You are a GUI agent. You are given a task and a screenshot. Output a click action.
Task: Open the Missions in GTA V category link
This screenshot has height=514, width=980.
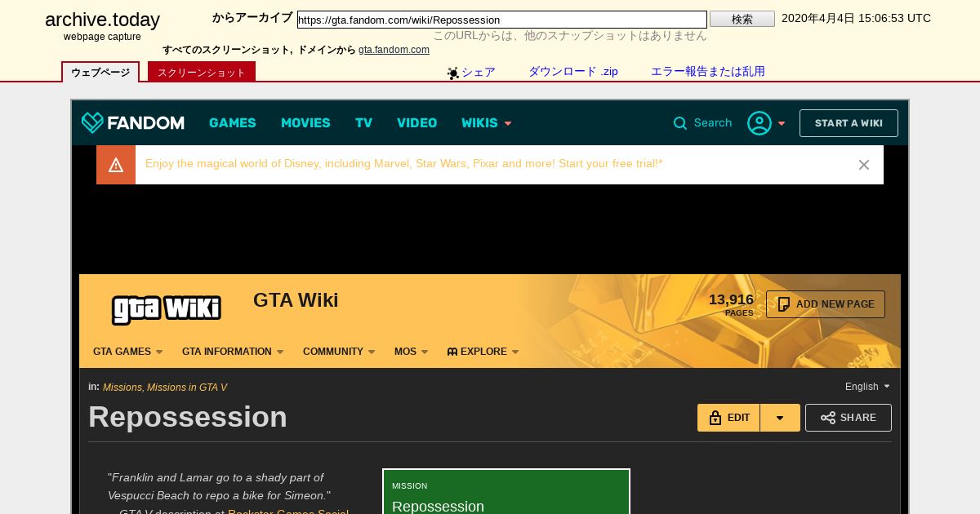(187, 388)
